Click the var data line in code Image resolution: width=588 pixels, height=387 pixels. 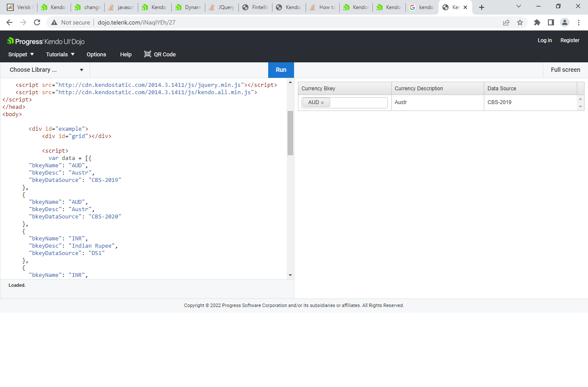click(70, 158)
